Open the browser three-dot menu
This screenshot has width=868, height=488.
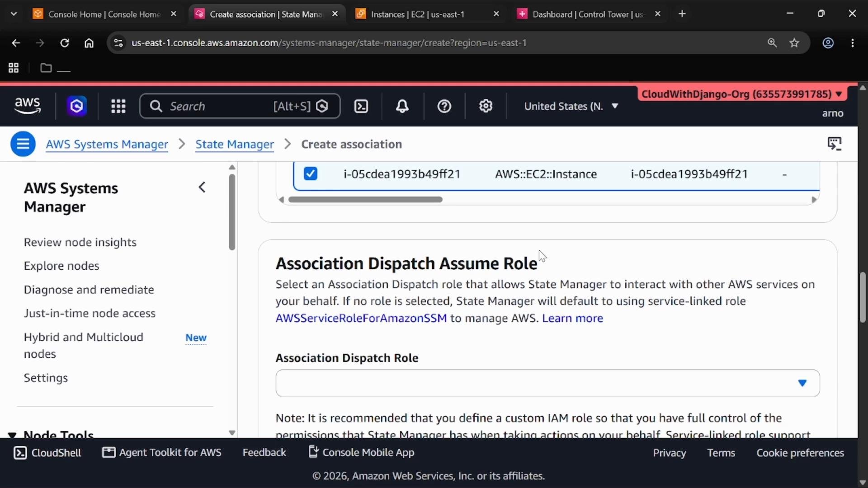click(853, 43)
